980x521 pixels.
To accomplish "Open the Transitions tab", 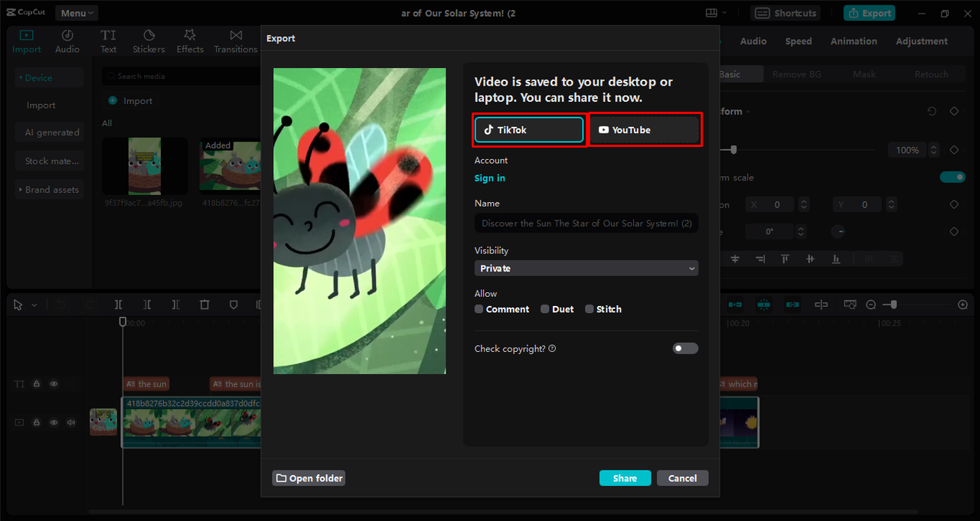I will [x=236, y=41].
